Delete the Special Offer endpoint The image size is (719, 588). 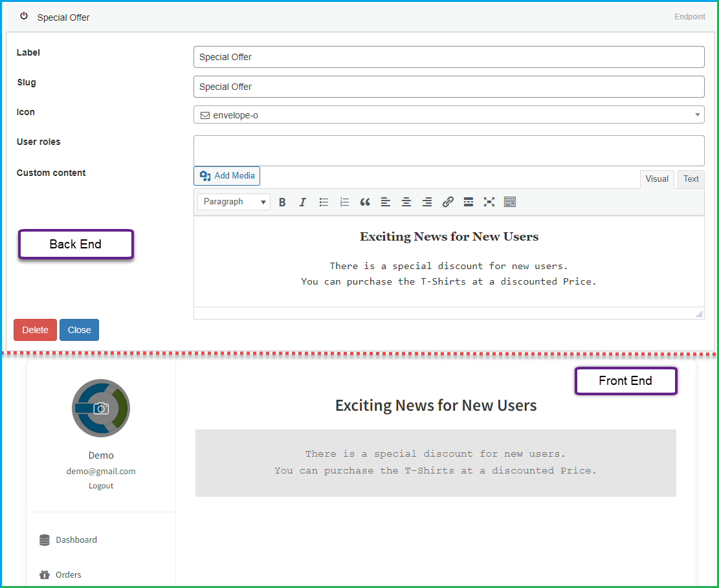(36, 330)
